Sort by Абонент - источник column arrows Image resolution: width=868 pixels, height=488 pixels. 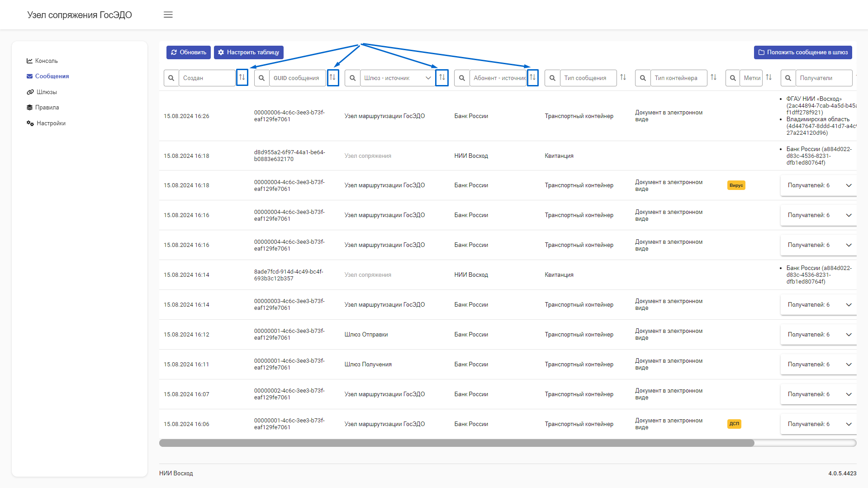click(x=533, y=77)
